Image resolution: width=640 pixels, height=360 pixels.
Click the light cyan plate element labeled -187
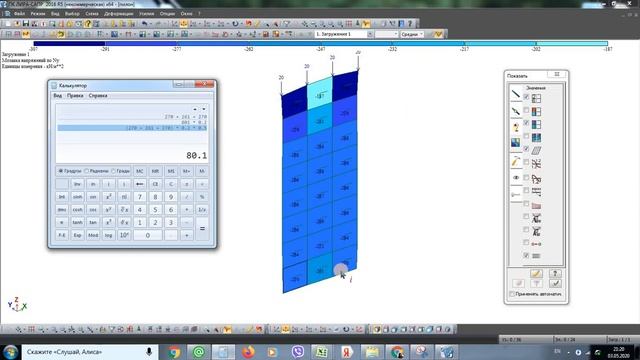click(320, 94)
